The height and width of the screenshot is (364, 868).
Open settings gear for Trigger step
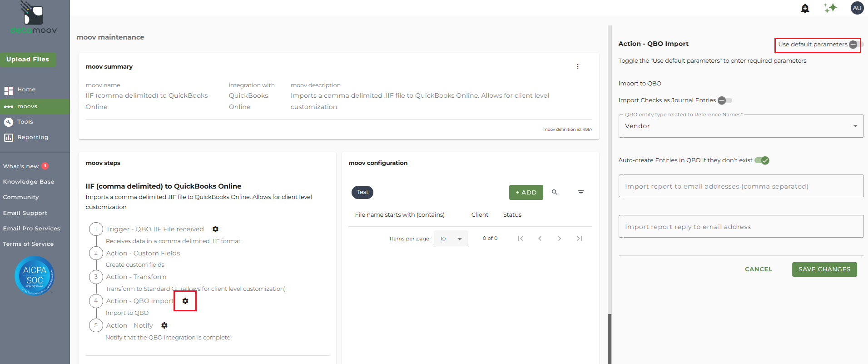click(x=216, y=229)
